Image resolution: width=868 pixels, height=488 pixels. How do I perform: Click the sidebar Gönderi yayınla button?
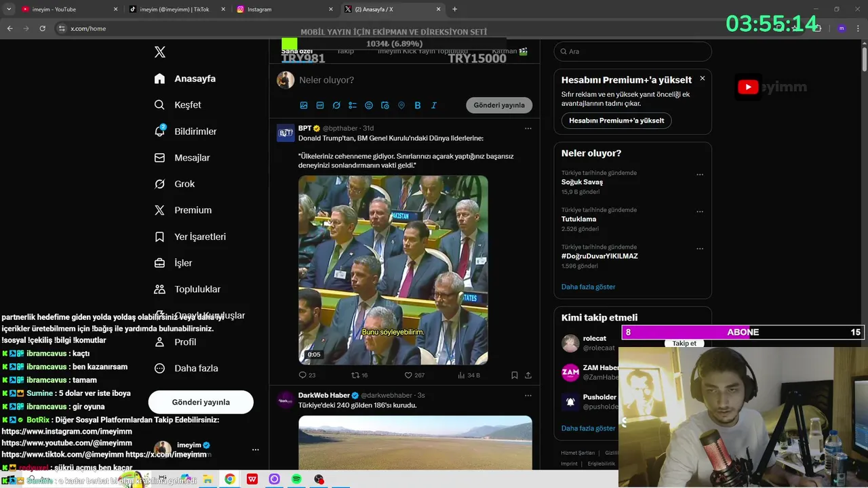pyautogui.click(x=201, y=402)
